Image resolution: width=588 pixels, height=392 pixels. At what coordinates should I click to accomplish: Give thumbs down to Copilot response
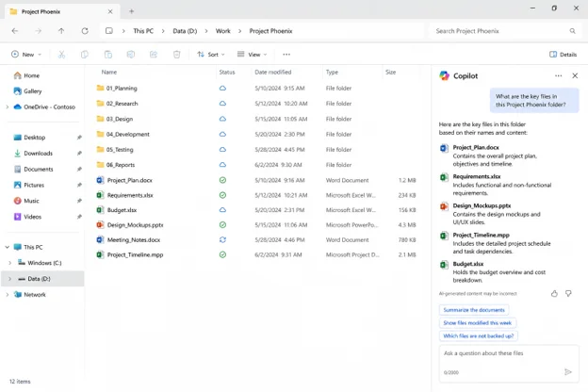coord(568,294)
